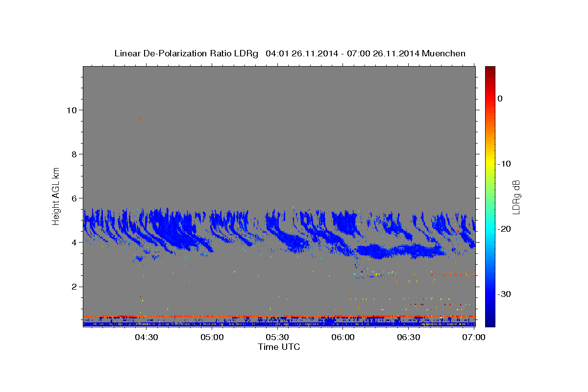Click the dark red top of the colorbar
Image resolution: width=588 pixels, height=392 pixels.
click(490, 70)
